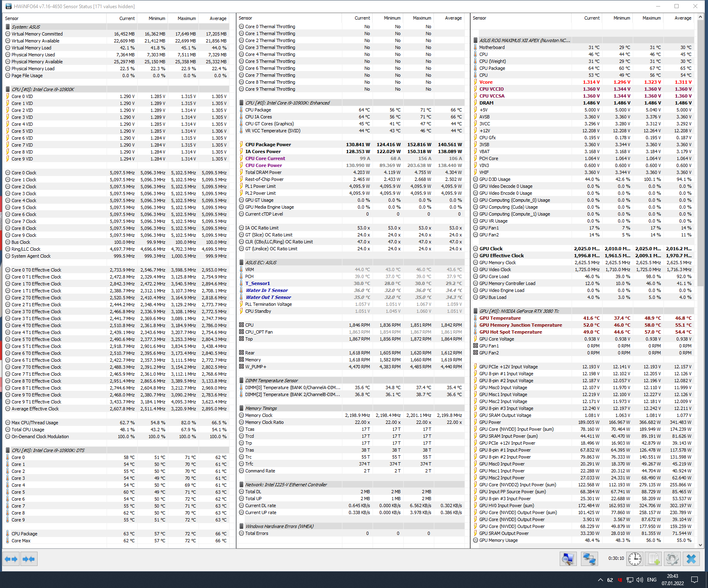This screenshot has width=708, height=588.
Task: Select the Water In T Sensor row
Action: (x=351, y=290)
